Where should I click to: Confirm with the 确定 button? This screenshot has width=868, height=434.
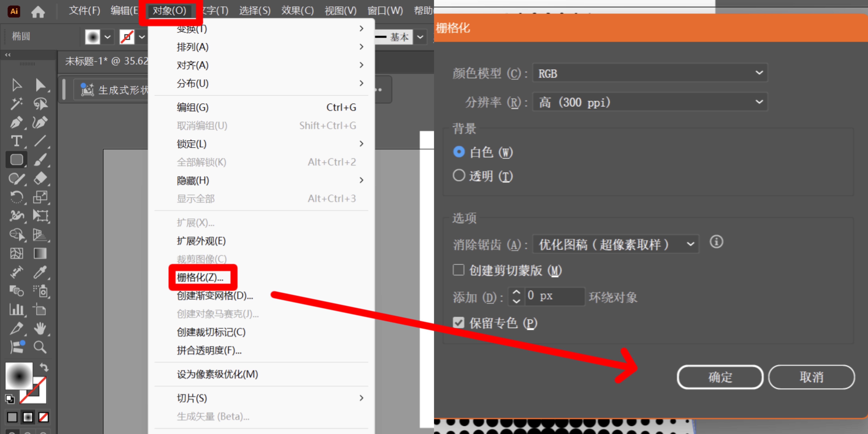[x=720, y=377]
